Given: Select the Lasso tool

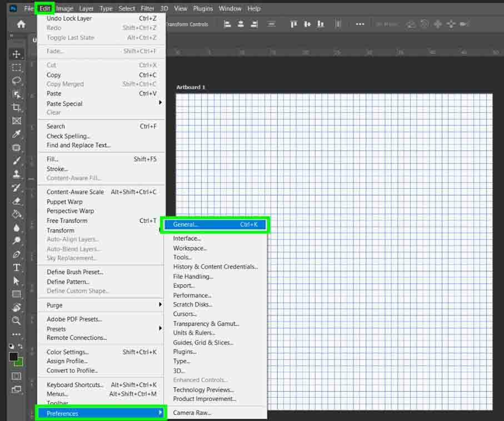Looking at the screenshot, I should click(17, 81).
